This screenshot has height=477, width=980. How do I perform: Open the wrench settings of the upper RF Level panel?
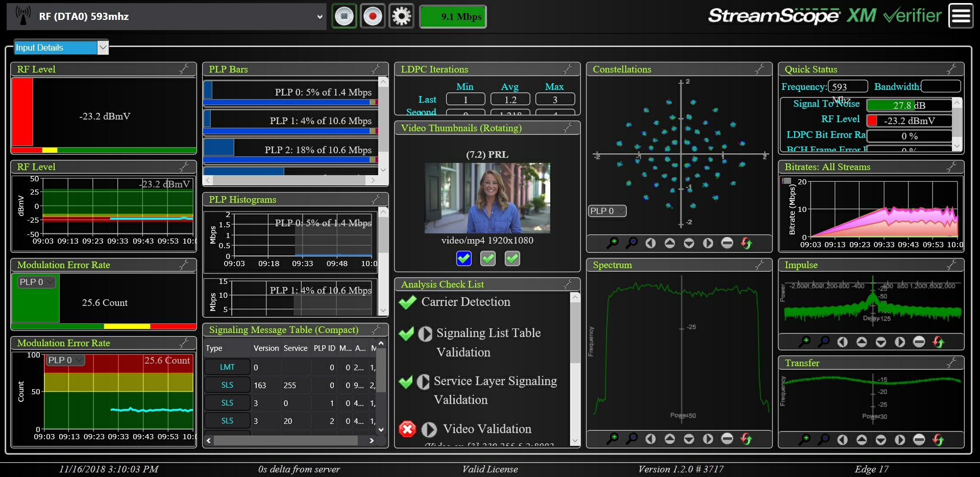(x=184, y=69)
